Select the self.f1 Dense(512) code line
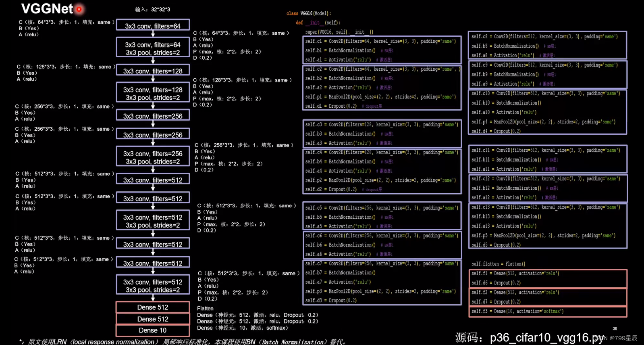 [x=515, y=274]
